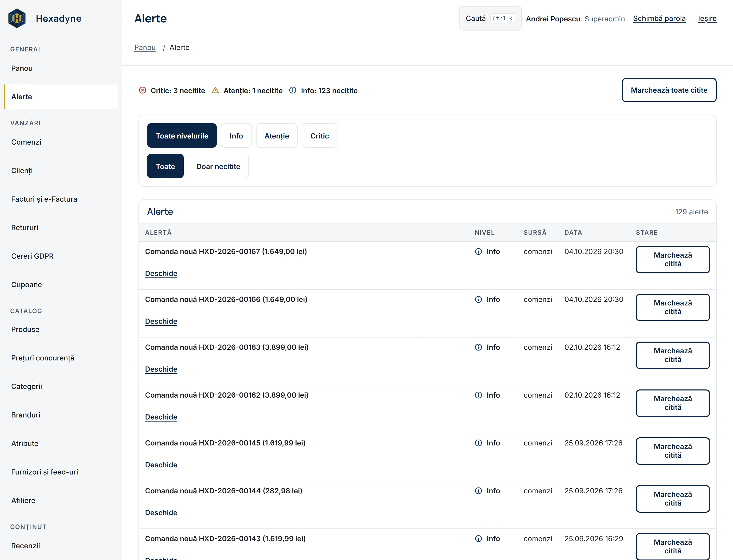Image resolution: width=733 pixels, height=560 pixels.
Task: Mark alert HXD-2026-00167 as read
Action: coord(673,260)
